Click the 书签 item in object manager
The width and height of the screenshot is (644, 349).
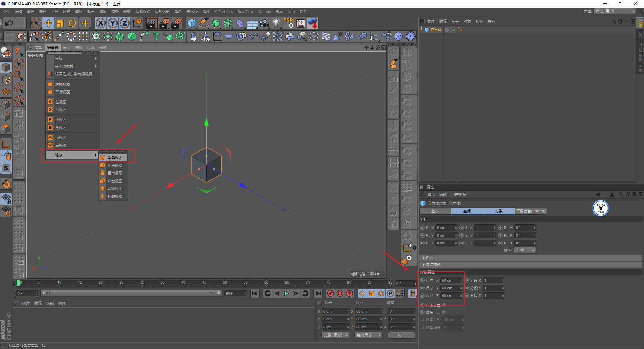[x=491, y=21]
